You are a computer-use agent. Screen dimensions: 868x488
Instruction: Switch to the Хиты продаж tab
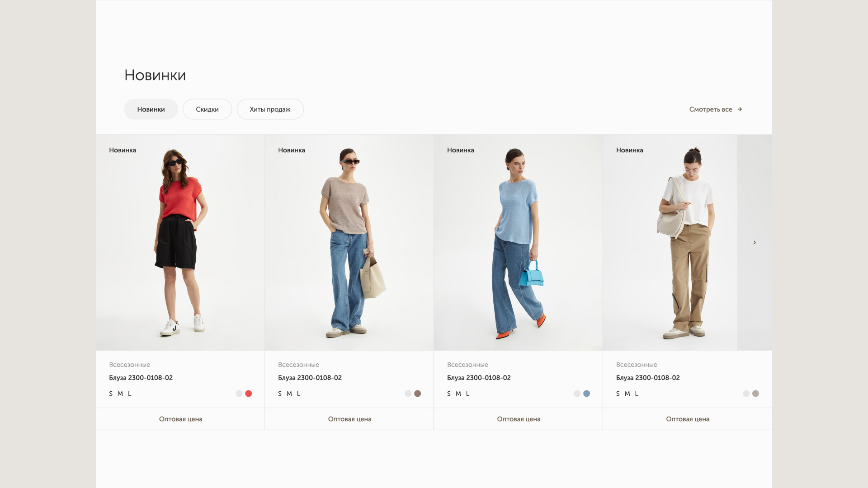coord(270,109)
